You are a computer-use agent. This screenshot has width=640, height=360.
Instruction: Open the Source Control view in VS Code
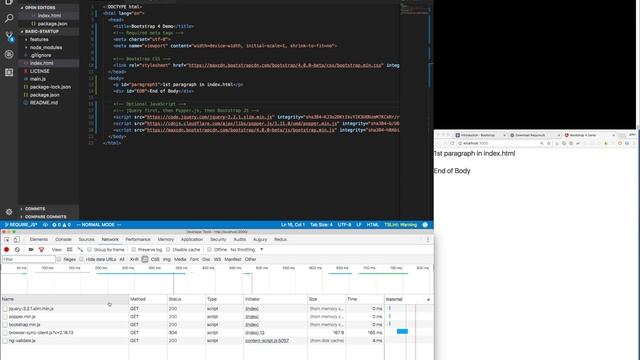pos(9,37)
